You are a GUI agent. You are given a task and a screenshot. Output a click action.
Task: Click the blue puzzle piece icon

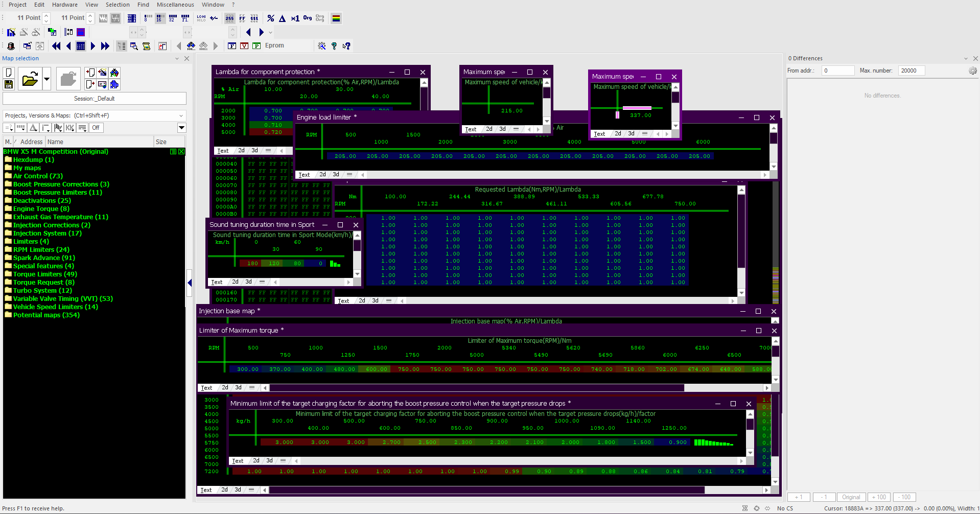tap(114, 84)
